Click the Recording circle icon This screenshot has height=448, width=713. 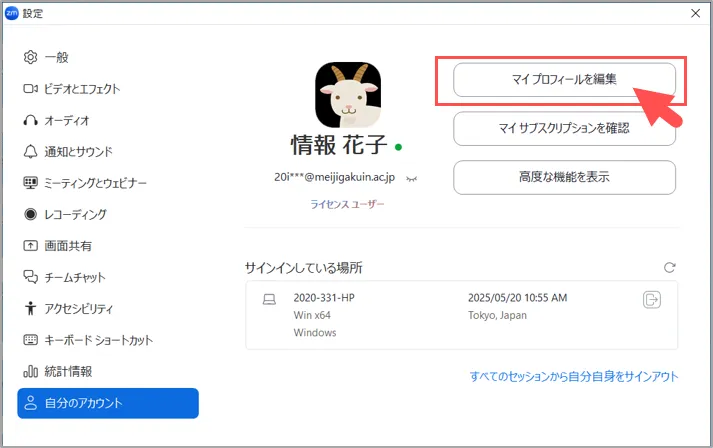click(30, 214)
